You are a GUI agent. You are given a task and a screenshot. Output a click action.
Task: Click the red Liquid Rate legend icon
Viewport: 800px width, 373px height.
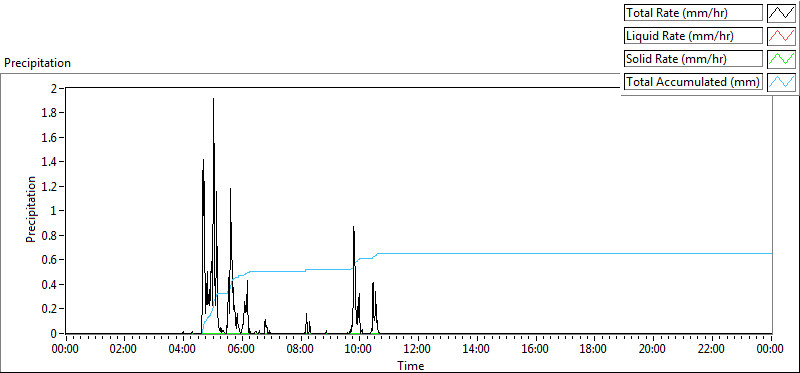click(x=781, y=36)
